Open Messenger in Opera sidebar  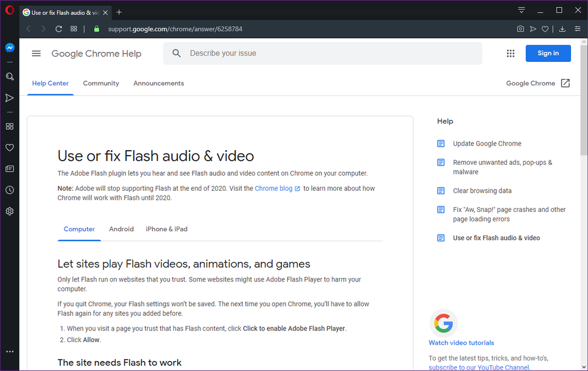point(9,48)
